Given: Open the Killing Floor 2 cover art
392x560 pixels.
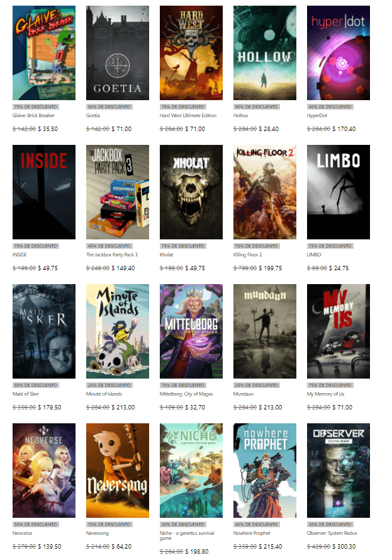Looking at the screenshot, I should coord(265,192).
